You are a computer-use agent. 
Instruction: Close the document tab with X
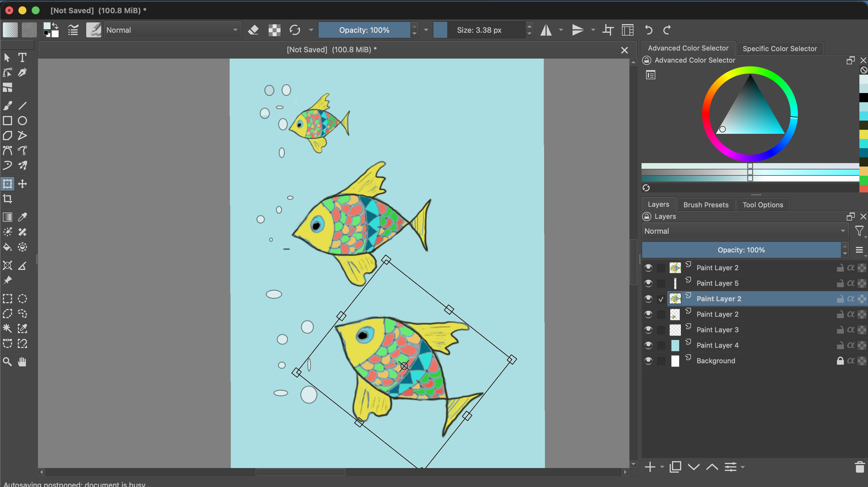point(624,50)
